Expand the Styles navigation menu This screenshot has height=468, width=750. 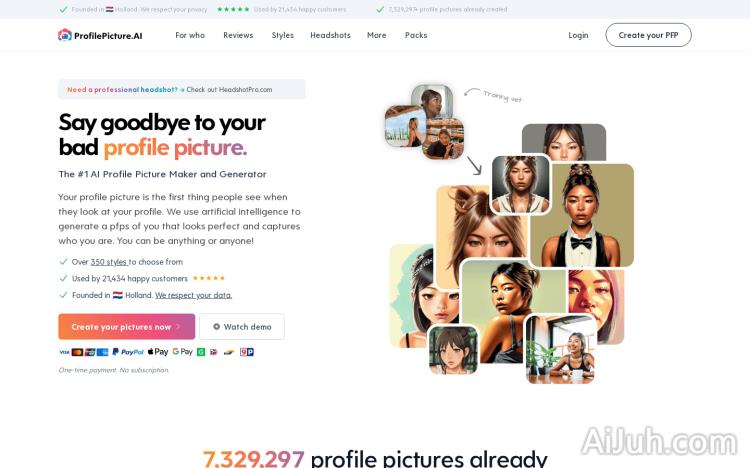pos(283,35)
